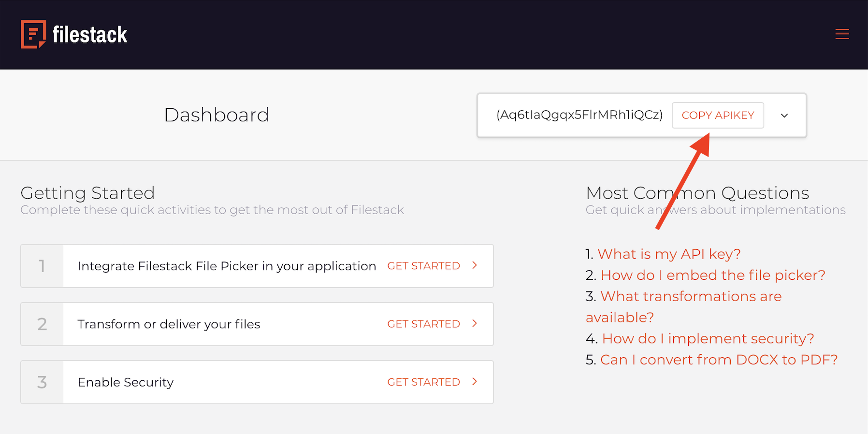Image resolution: width=868 pixels, height=434 pixels.
Task: Click step number 1 box
Action: pos(42,266)
